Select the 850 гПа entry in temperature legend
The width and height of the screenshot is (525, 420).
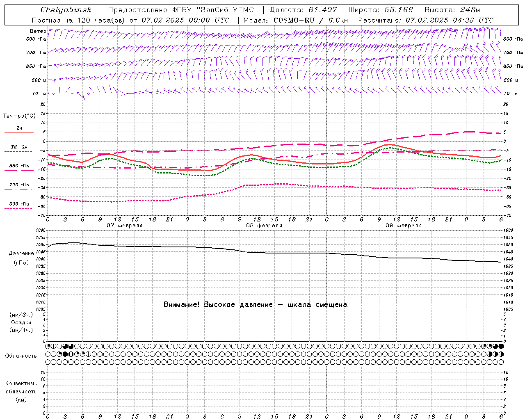[19, 166]
